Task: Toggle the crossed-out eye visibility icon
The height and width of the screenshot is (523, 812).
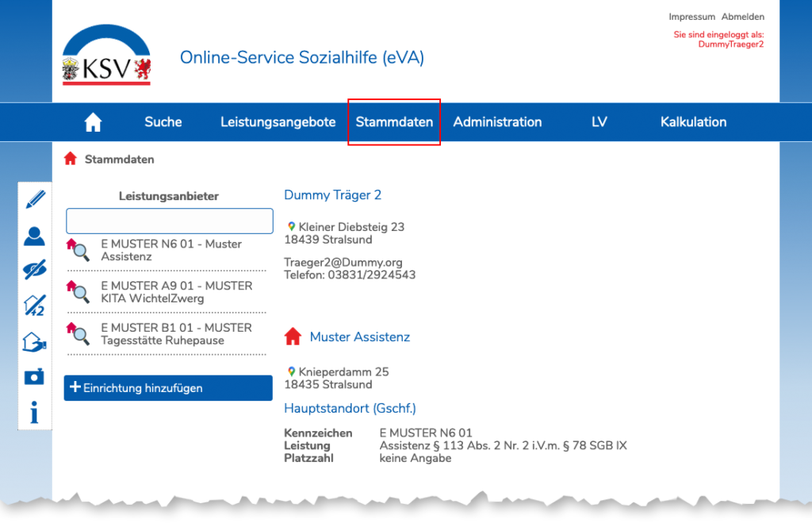Action: point(35,271)
